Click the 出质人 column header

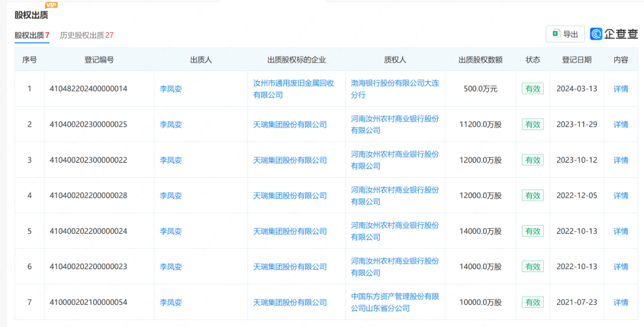click(x=201, y=60)
